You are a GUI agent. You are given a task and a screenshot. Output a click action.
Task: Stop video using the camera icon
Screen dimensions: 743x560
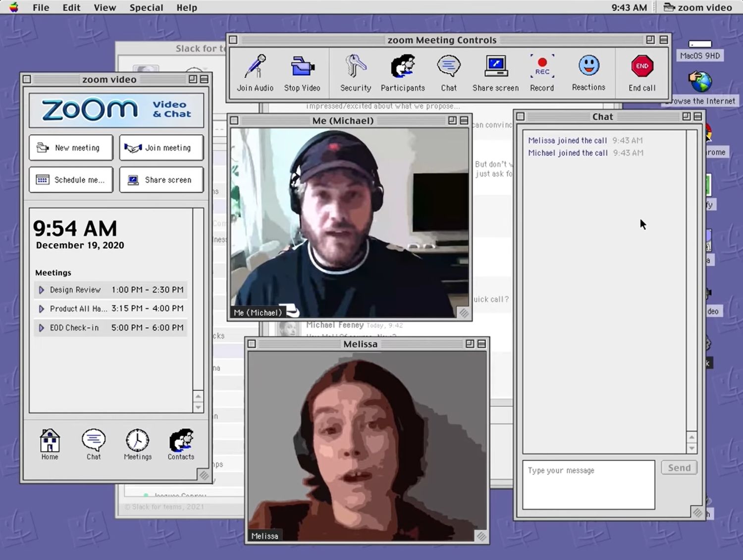(x=302, y=67)
